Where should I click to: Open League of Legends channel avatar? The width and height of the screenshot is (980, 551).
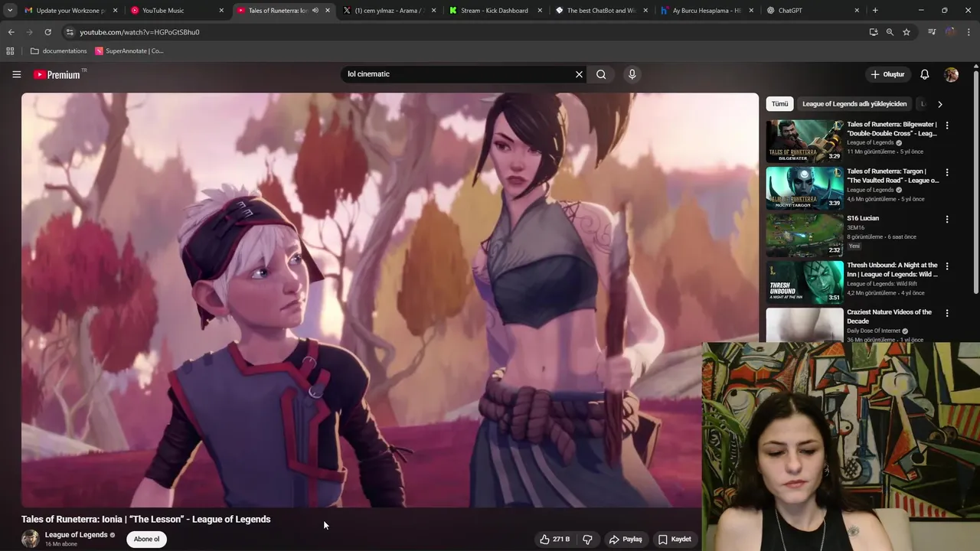[31, 539]
